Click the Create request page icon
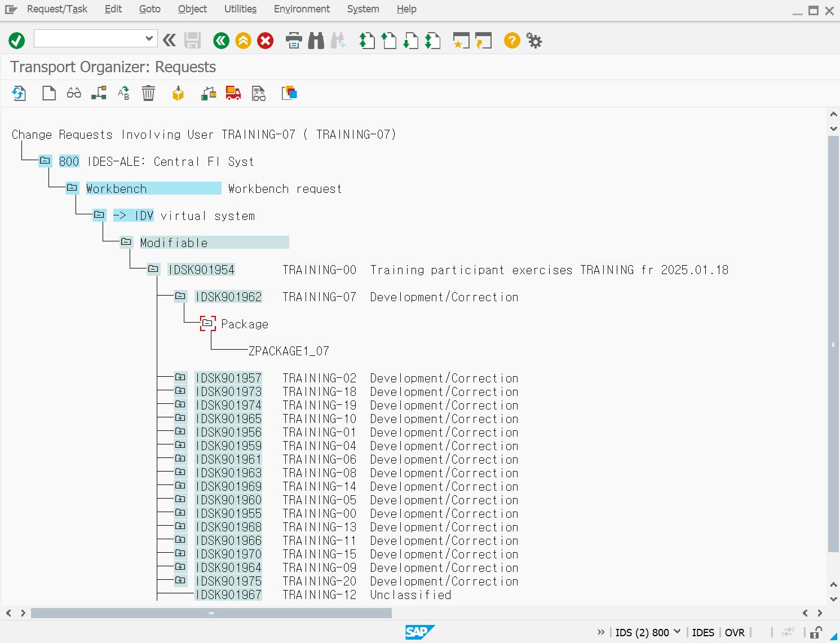This screenshot has width=840, height=643. click(x=49, y=93)
